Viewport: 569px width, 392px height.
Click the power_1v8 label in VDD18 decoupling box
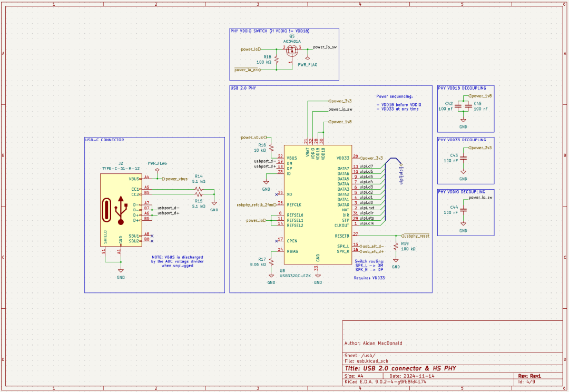click(480, 96)
